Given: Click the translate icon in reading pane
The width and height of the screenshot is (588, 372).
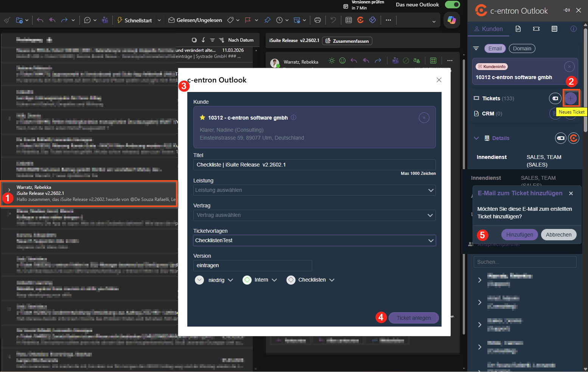Looking at the screenshot, I should coord(417,61).
